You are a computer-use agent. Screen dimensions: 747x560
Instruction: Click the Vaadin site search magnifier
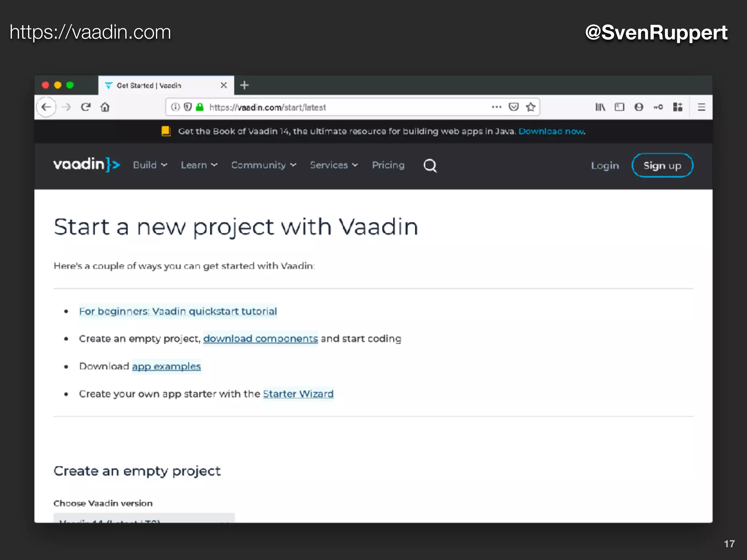430,166
